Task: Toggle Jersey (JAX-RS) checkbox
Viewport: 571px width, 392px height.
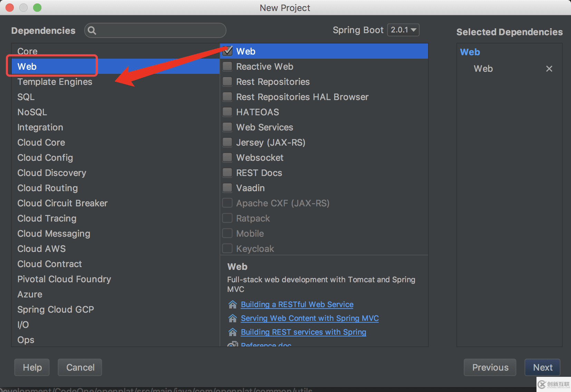Action: [x=228, y=142]
